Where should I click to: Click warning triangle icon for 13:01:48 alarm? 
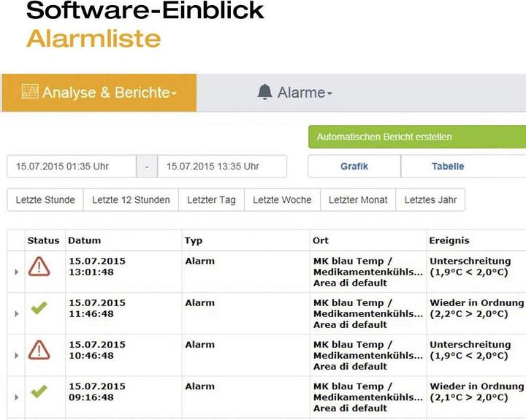coord(39,267)
